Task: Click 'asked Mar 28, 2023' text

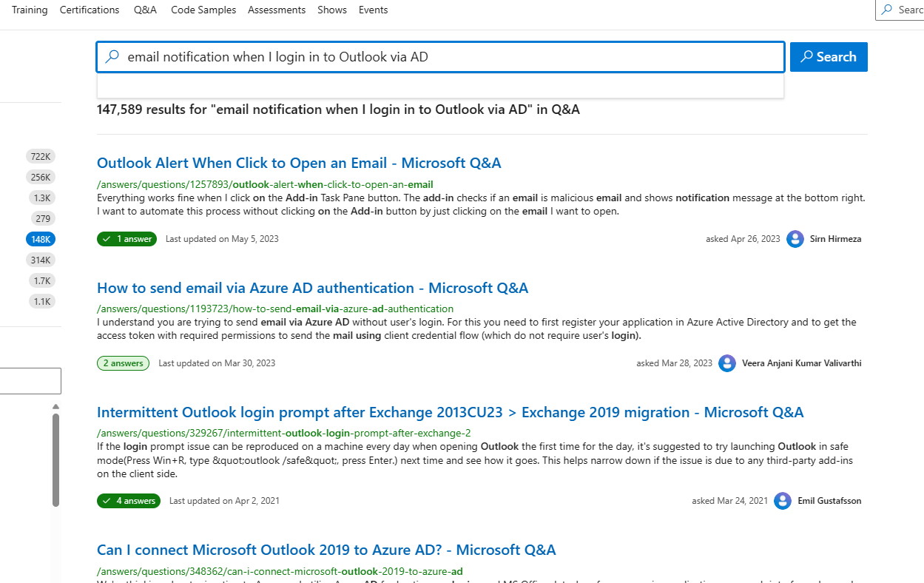Action: [674, 363]
